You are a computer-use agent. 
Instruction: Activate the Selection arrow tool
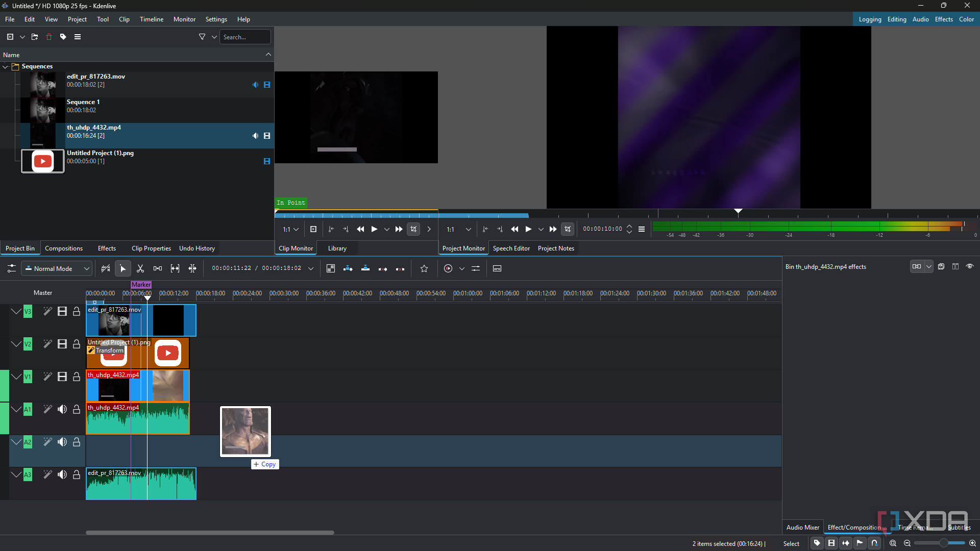point(123,268)
